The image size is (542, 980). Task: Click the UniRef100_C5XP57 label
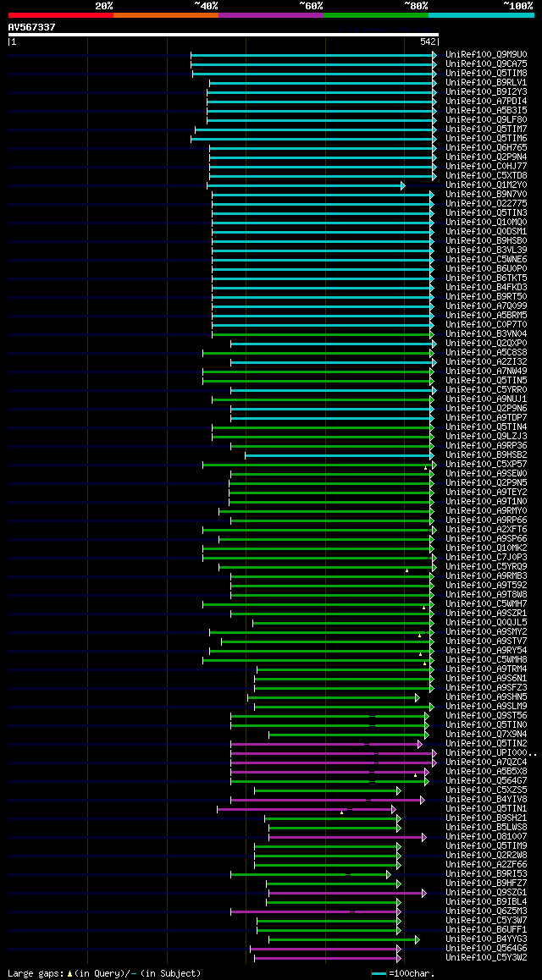click(x=486, y=465)
